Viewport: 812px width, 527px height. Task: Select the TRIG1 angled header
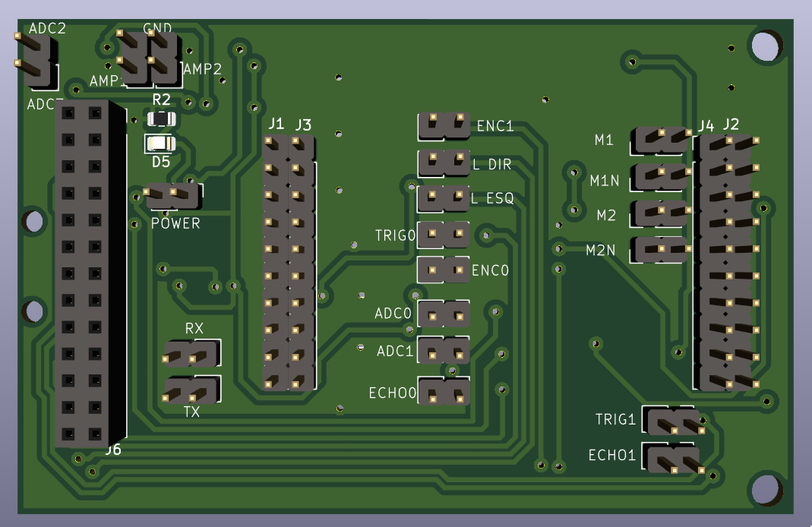(673, 421)
